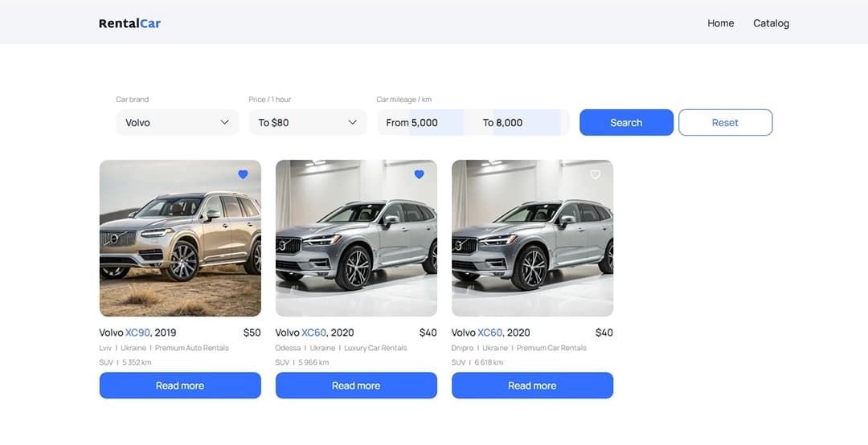Click the Volvo XC90, 2019 title
The image size is (868, 445).
pyautogui.click(x=137, y=333)
